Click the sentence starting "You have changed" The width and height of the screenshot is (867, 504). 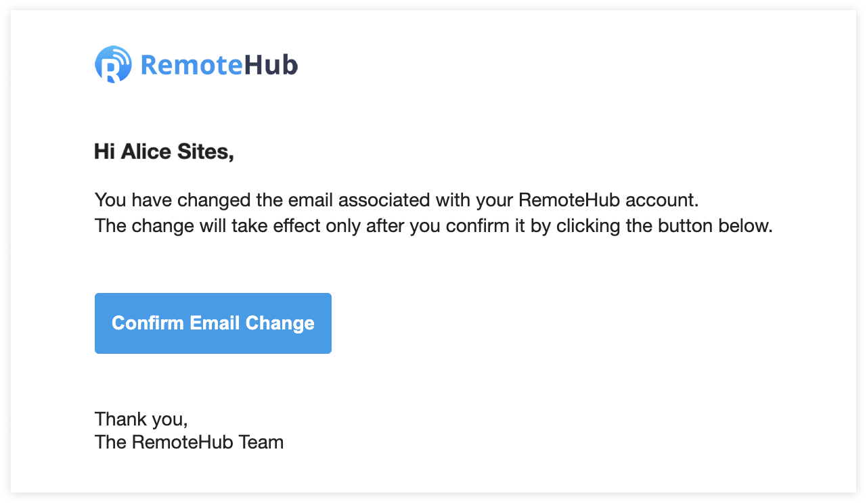pos(397,200)
